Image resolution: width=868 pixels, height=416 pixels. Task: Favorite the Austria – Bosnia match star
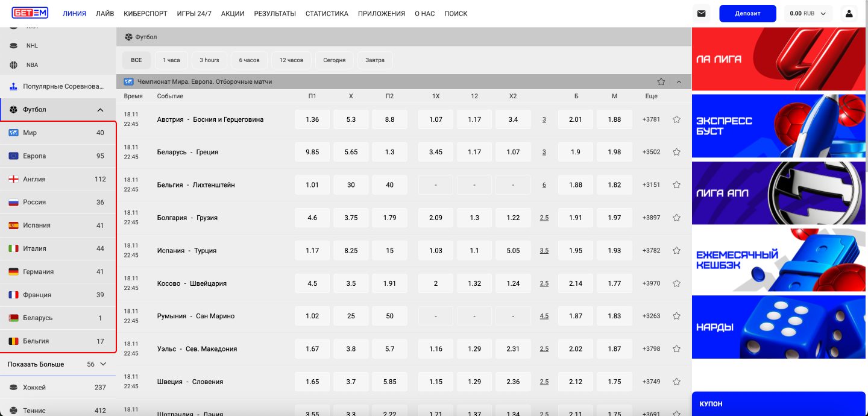pyautogui.click(x=676, y=119)
